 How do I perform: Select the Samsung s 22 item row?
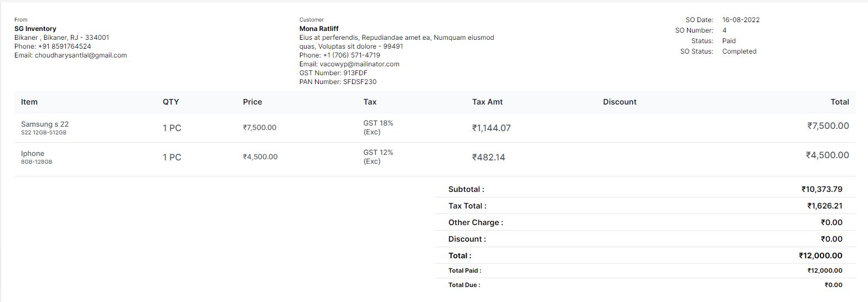pyautogui.click(x=45, y=124)
